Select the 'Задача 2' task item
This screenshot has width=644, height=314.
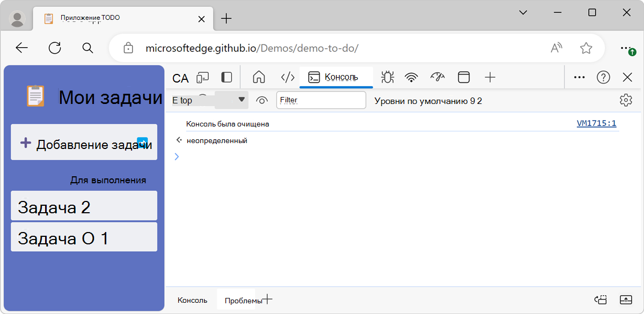(84, 205)
